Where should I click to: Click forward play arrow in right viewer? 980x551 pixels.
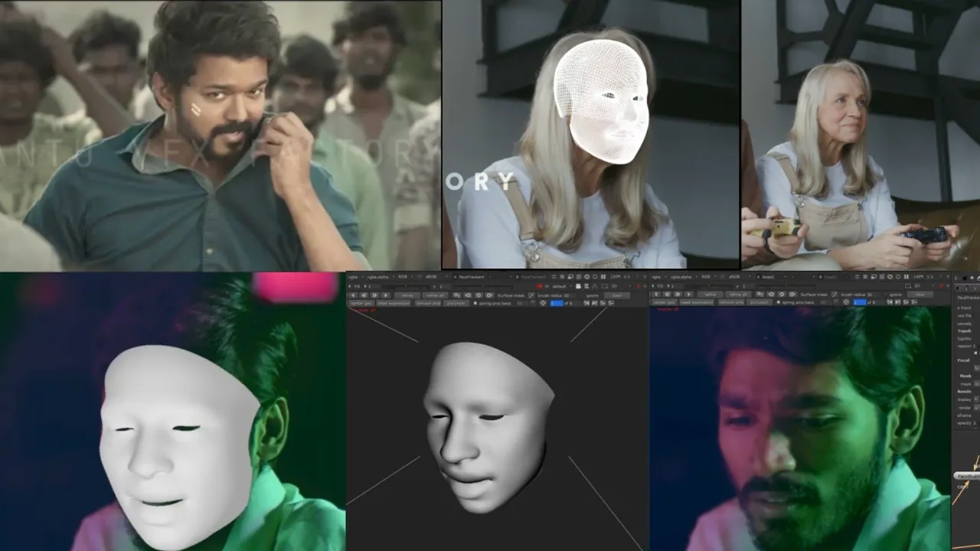coord(689,295)
